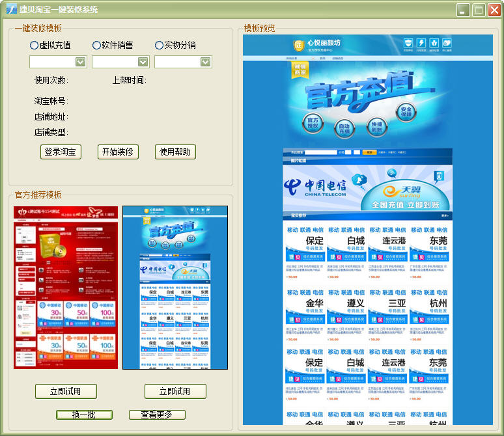The width and height of the screenshot is (504, 436).
Task: Click the 店铺地址 label
Action: [51, 116]
